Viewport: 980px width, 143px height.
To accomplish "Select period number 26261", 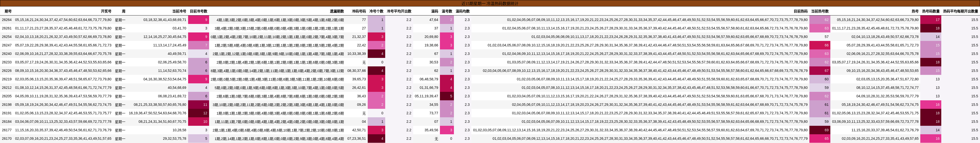I will coord(6,28).
